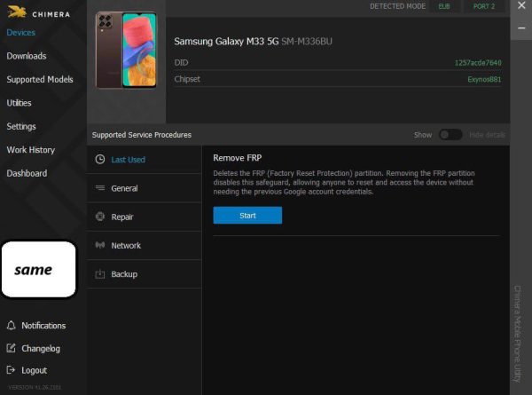The height and width of the screenshot is (395, 532).
Task: Click the Hide details label
Action: tap(487, 135)
